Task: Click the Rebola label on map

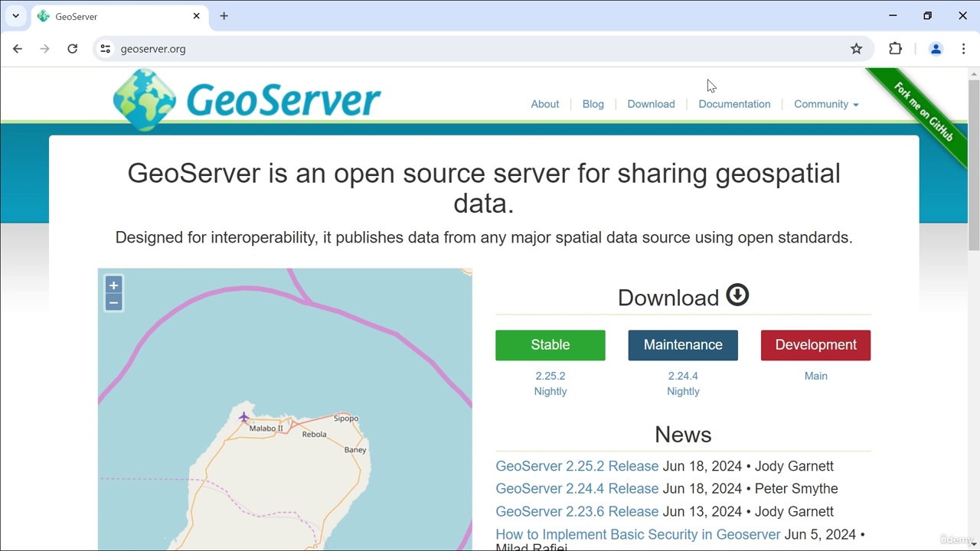Action: [315, 435]
